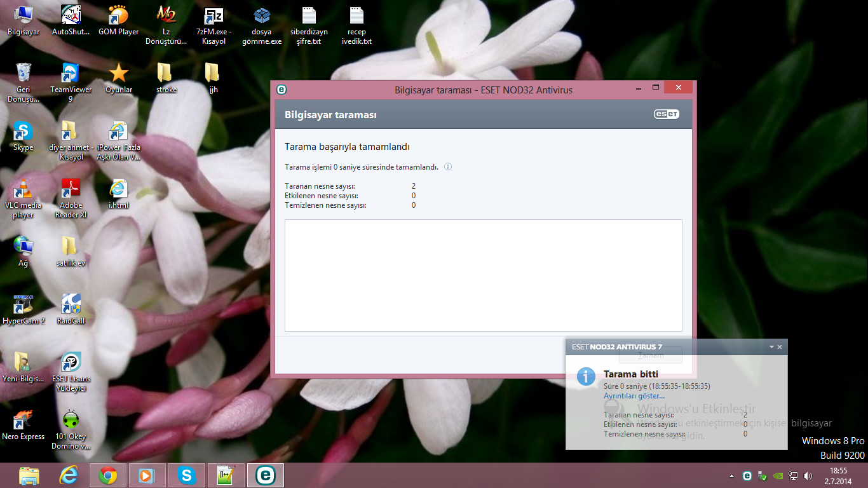Screen dimensions: 868x488
Task: Click the Tarama bitti heading
Action: tap(631, 374)
